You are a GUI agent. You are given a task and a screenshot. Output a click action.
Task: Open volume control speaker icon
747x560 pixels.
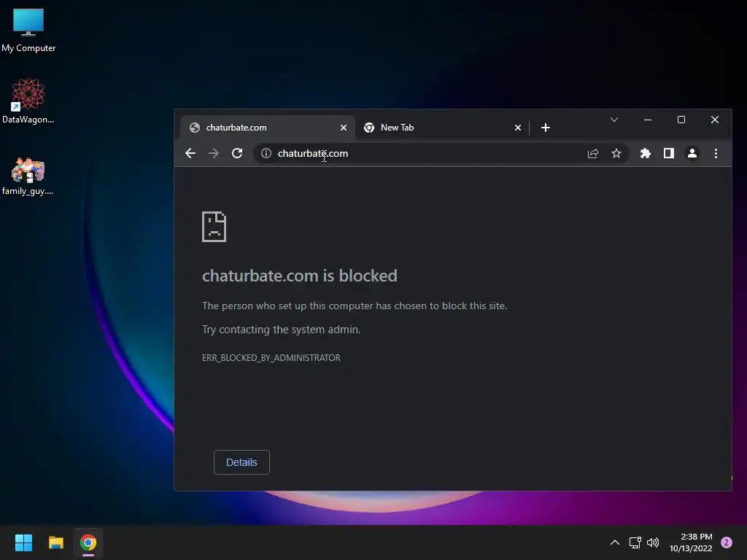tap(653, 542)
